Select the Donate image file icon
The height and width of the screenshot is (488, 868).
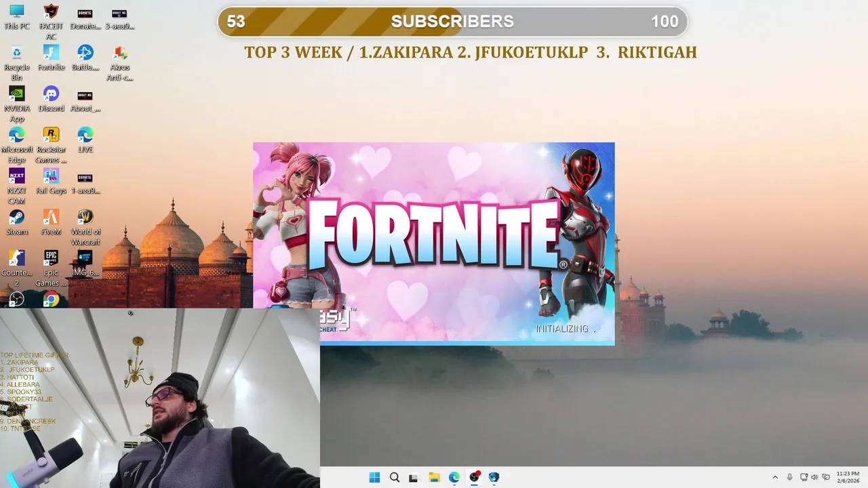pos(85,18)
